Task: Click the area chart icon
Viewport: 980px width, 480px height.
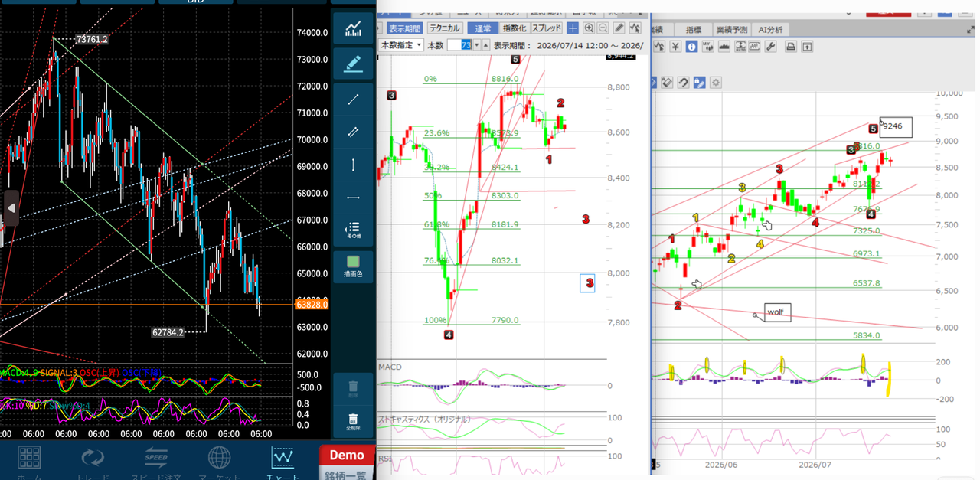Action: point(724,47)
